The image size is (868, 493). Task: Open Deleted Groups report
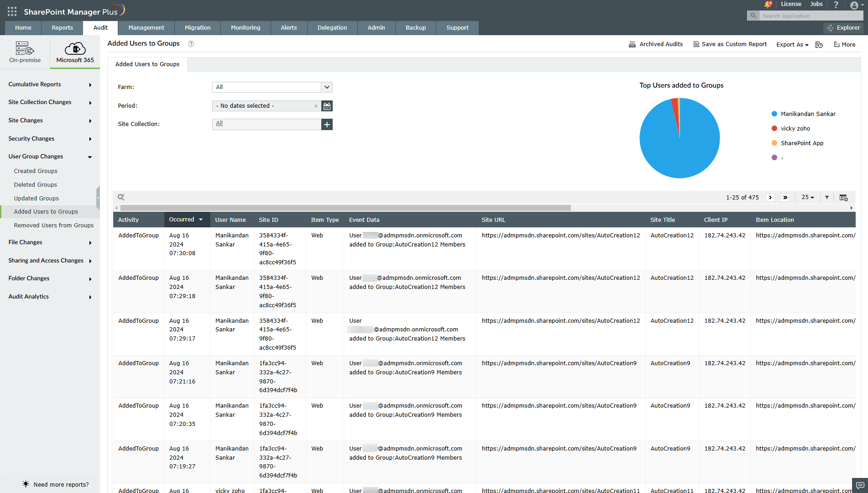(36, 185)
